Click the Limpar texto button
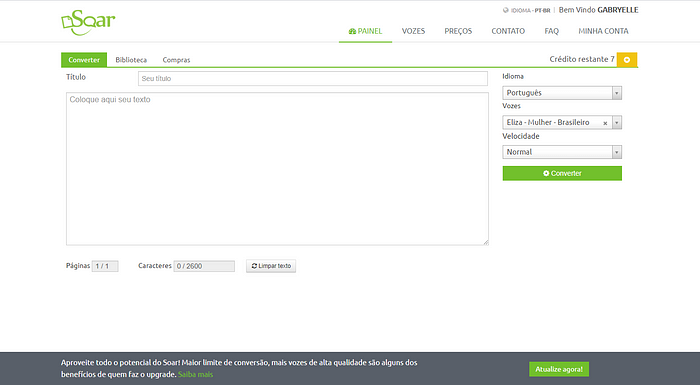 271,266
